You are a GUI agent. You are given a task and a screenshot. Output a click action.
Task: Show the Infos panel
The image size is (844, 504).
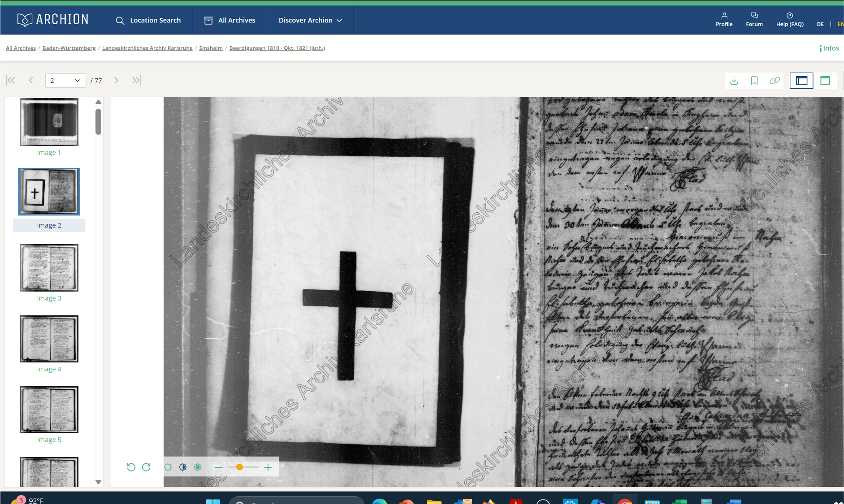829,48
